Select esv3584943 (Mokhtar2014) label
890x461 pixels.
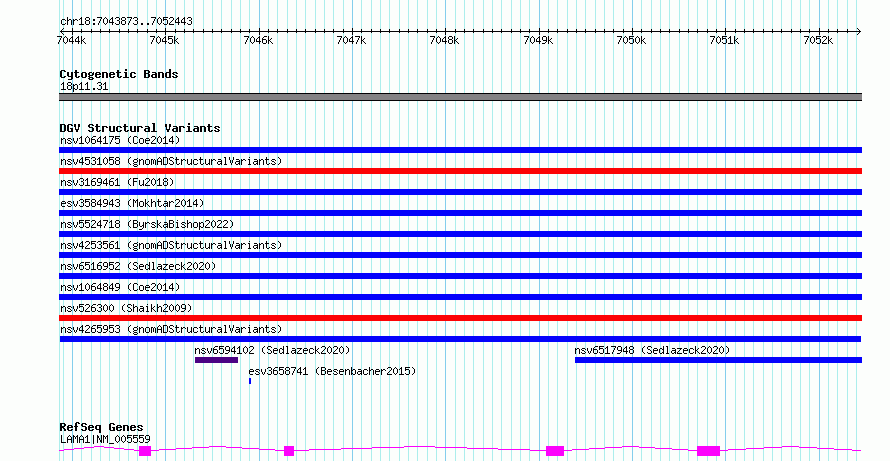(x=132, y=203)
